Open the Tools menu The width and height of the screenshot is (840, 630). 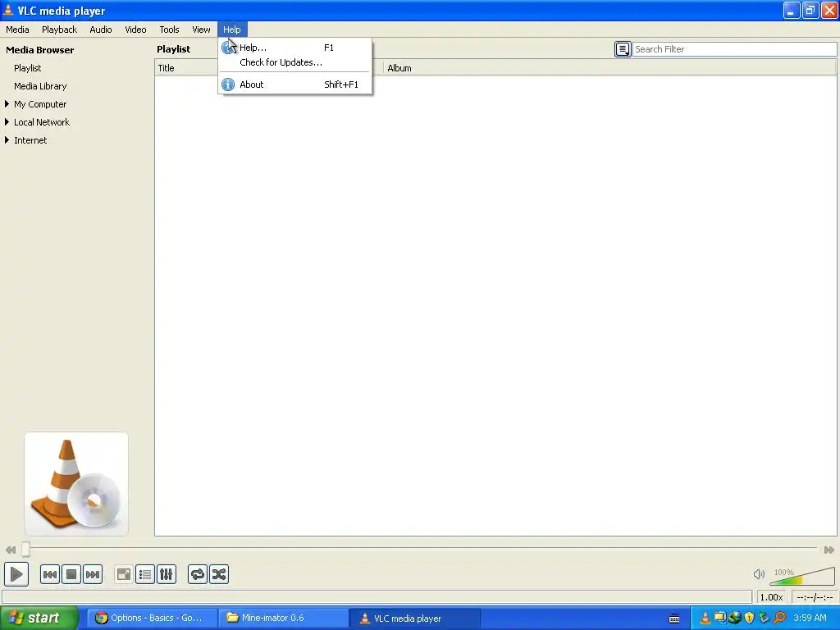click(169, 30)
